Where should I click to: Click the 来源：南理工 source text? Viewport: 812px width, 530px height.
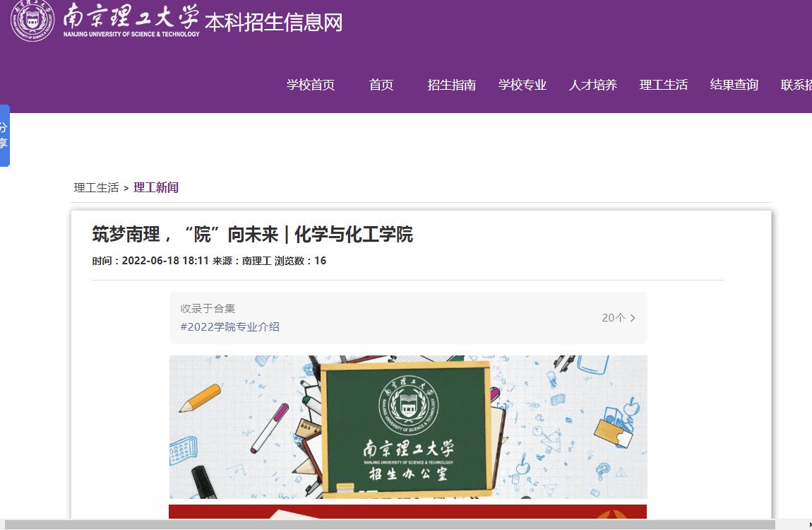(242, 261)
